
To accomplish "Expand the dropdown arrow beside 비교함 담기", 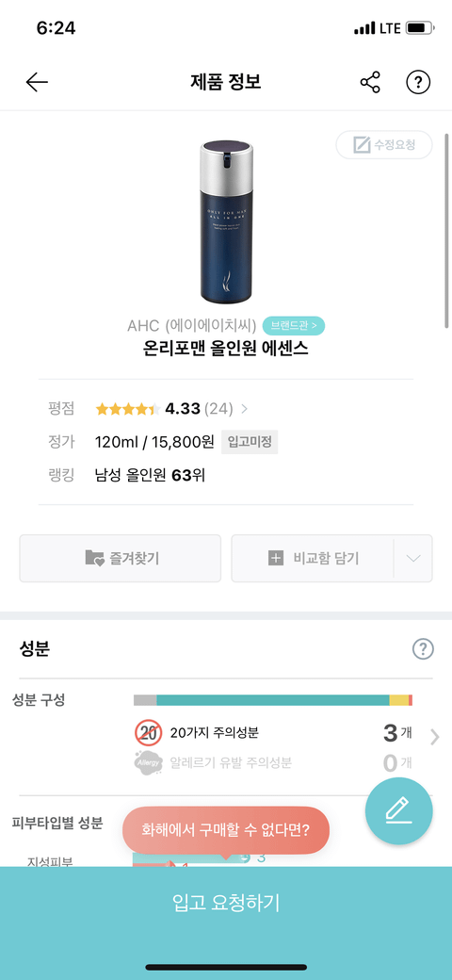I will pyautogui.click(x=413, y=558).
